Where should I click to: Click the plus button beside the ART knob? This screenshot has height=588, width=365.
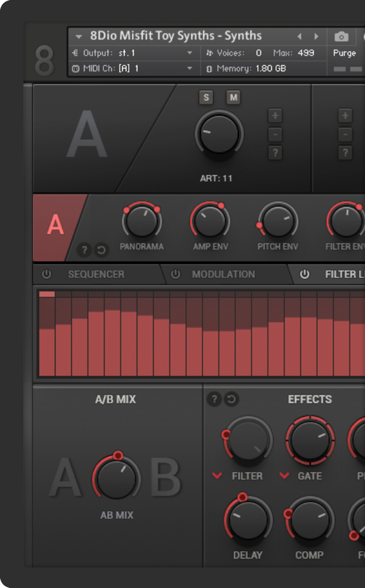tap(275, 116)
